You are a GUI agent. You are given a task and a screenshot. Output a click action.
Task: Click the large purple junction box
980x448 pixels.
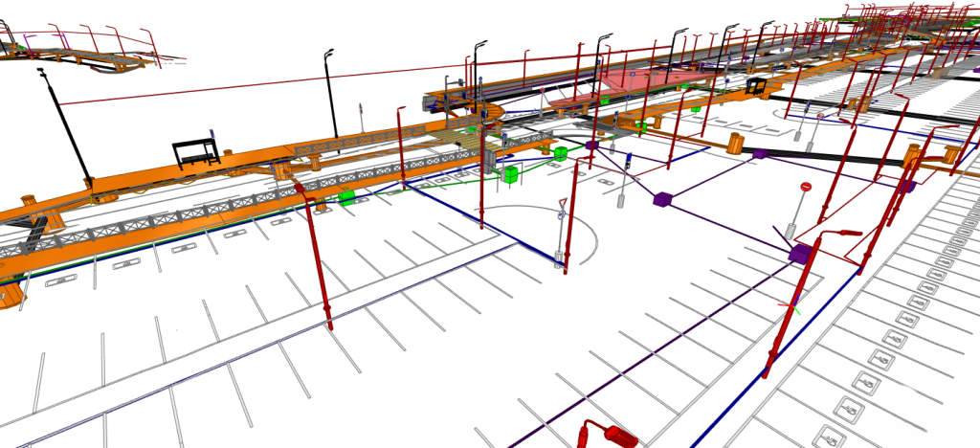(800, 254)
